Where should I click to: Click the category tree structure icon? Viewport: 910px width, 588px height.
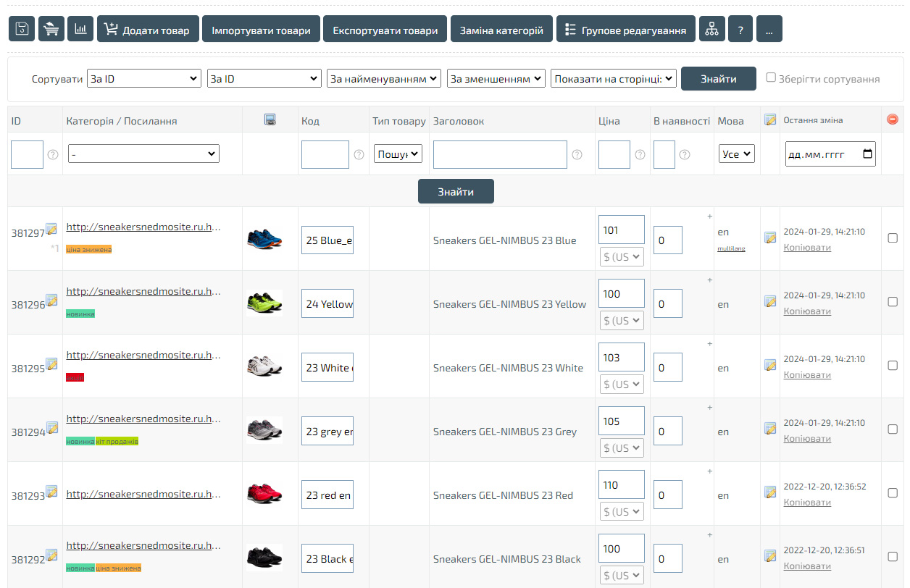(x=711, y=30)
